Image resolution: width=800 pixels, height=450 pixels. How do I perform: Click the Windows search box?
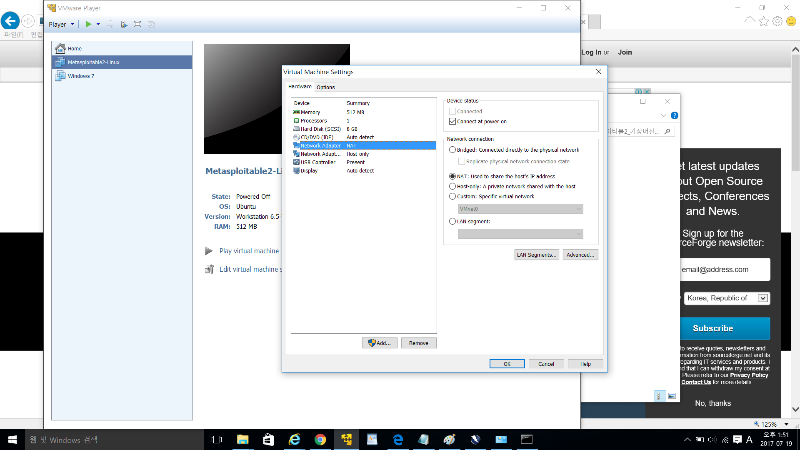pyautogui.click(x=114, y=439)
